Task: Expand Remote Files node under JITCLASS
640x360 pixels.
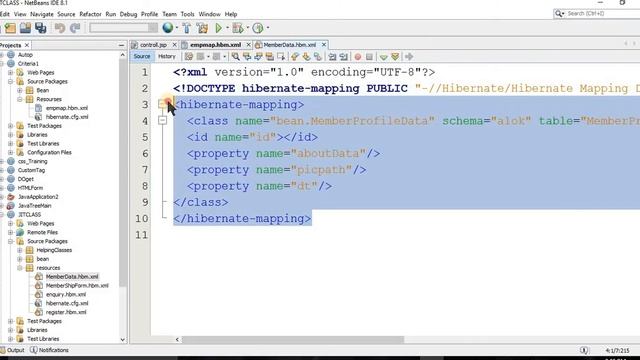Action: click(x=11, y=232)
